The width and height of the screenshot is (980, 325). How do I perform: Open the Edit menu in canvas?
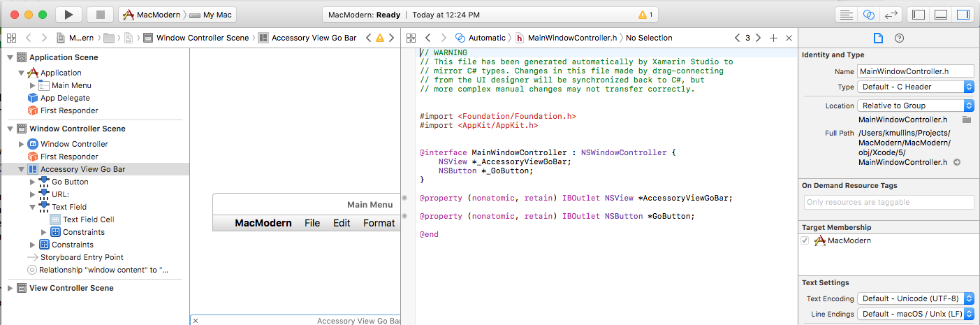[x=342, y=223]
